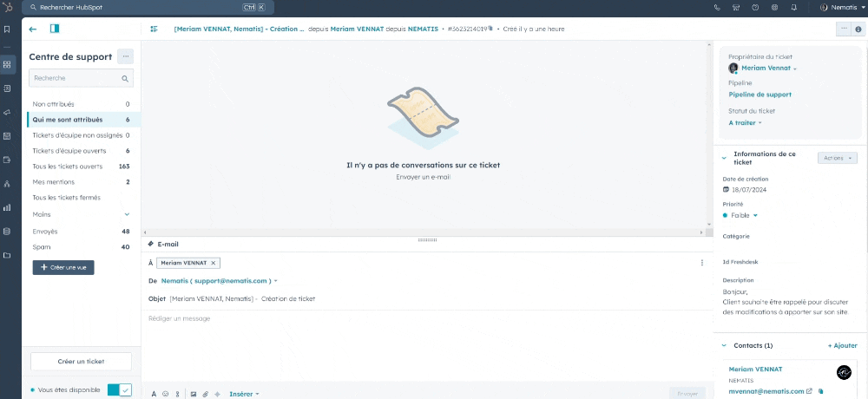Toggle the sidebar panel layout icon
Image resolution: width=868 pixels, height=399 pixels.
tap(55, 29)
